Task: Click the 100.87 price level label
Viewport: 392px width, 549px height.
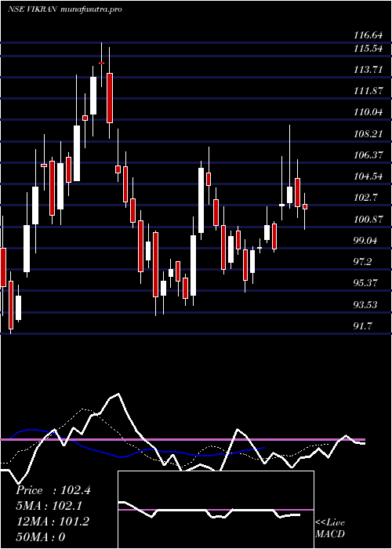Action: coord(368,220)
